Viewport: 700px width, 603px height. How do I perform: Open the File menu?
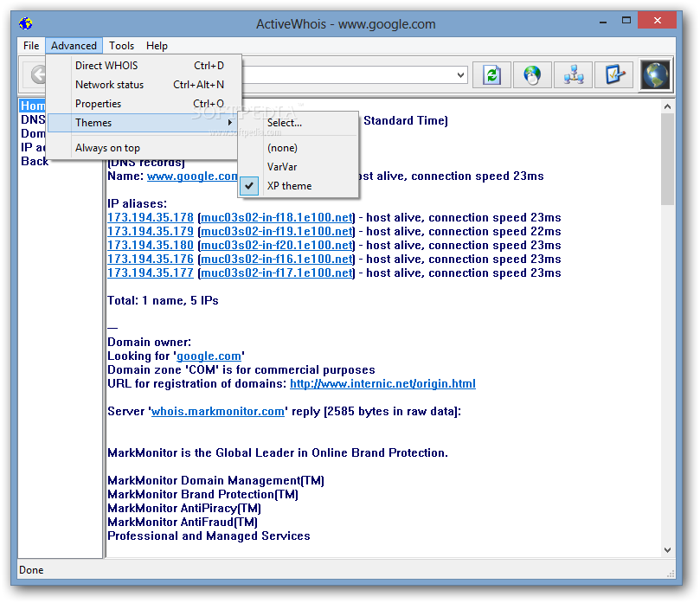click(31, 46)
